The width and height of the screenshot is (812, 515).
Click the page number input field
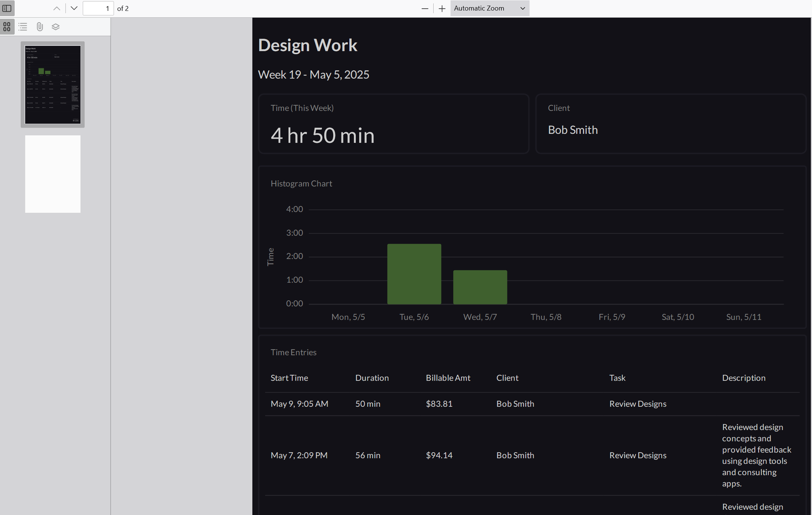99,8
